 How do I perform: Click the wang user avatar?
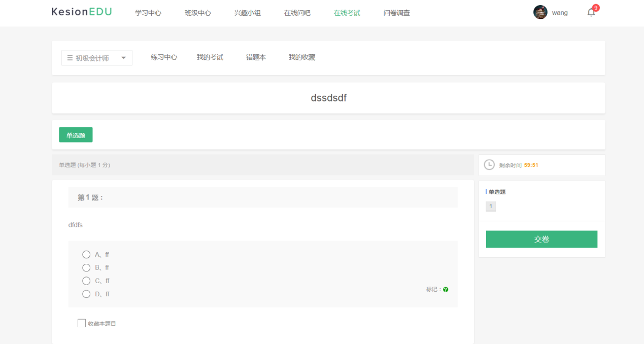click(x=540, y=13)
